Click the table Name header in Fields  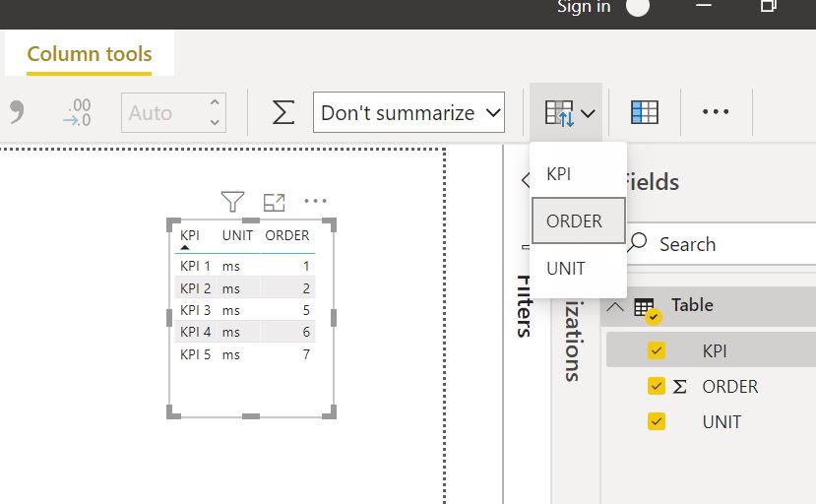coord(692,305)
